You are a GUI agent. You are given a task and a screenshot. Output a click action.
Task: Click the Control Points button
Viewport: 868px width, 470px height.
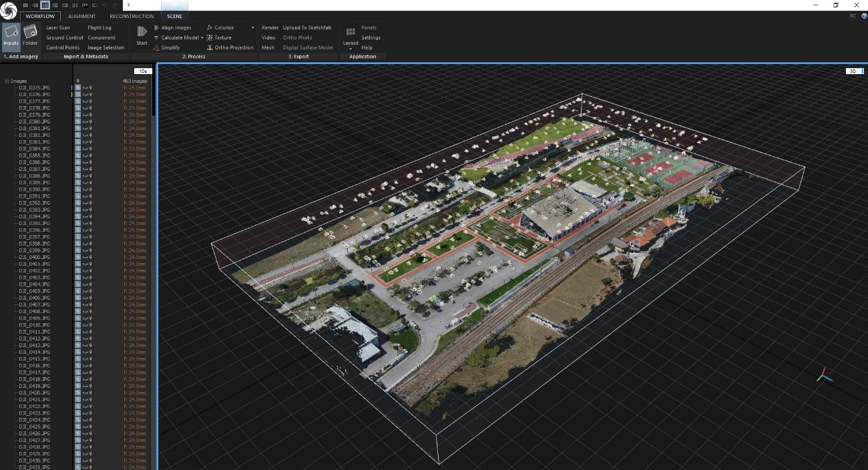click(63, 48)
